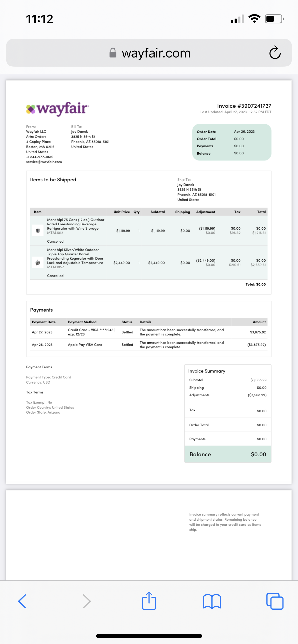Screen dimensions: 298x644
Task: Tap the $1,119.99 unit price cell
Action: 123,231
